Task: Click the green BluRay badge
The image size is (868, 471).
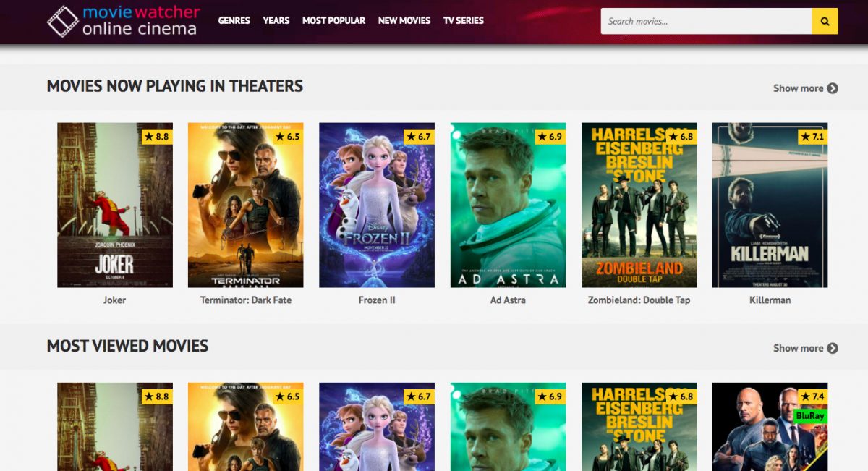Action: 811,415
